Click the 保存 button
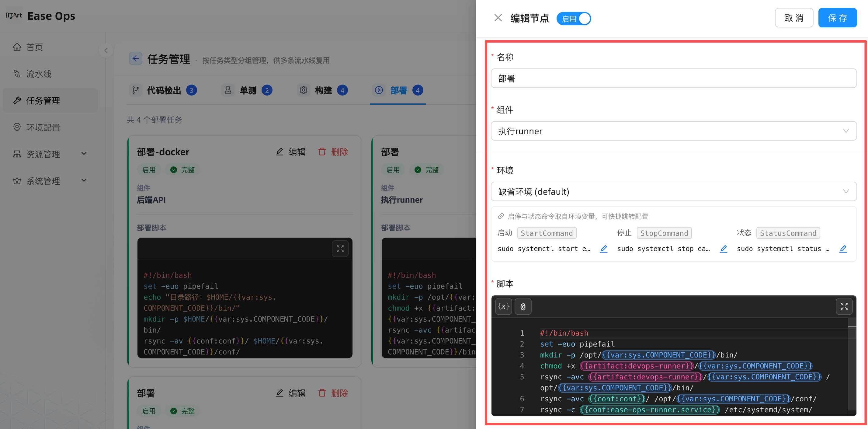Viewport: 868px width, 429px height. tap(837, 18)
